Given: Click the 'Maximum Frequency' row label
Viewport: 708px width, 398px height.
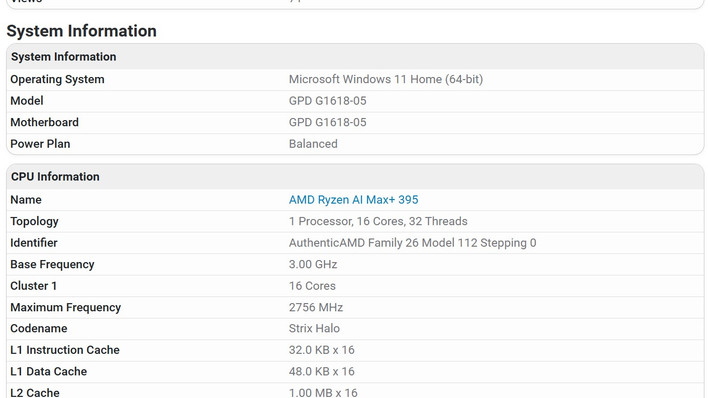Looking at the screenshot, I should click(x=65, y=307).
